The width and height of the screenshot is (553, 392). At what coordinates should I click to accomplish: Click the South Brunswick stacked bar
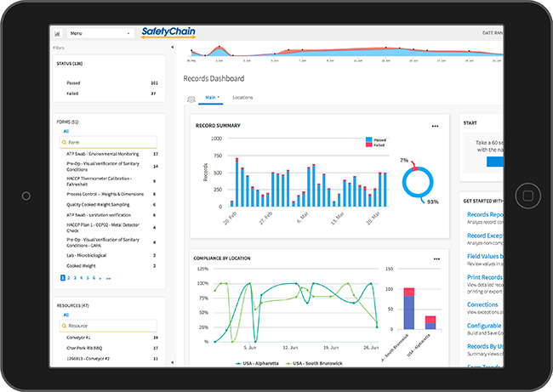[x=409, y=309]
